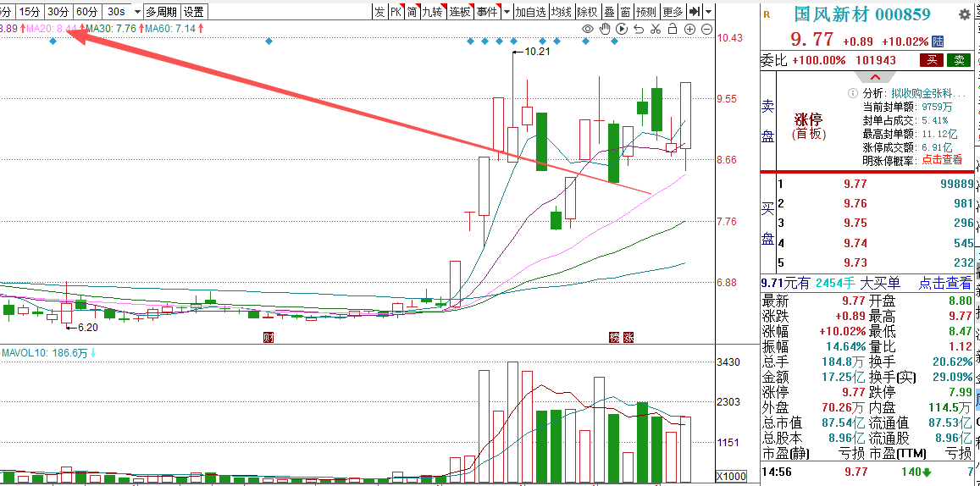Toggle the PK comparison button
This screenshot has height=486, width=980.
tap(396, 12)
